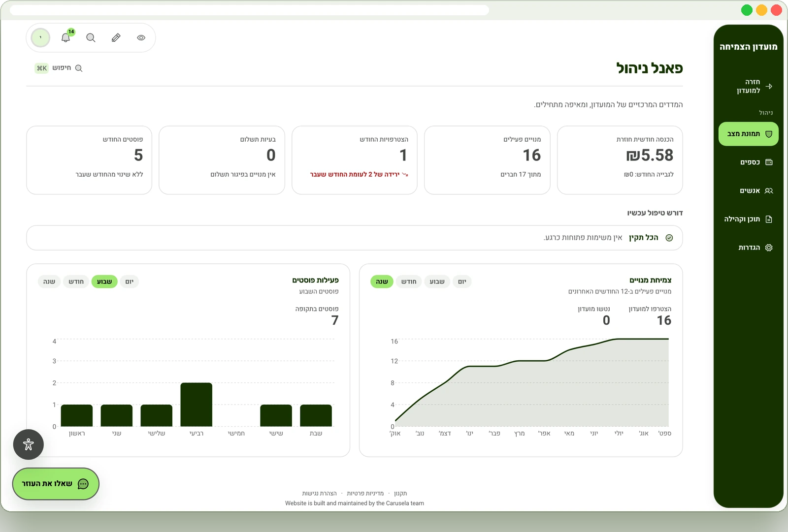Click the אנשים people icon in sidebar
The image size is (788, 532).
[x=769, y=191]
